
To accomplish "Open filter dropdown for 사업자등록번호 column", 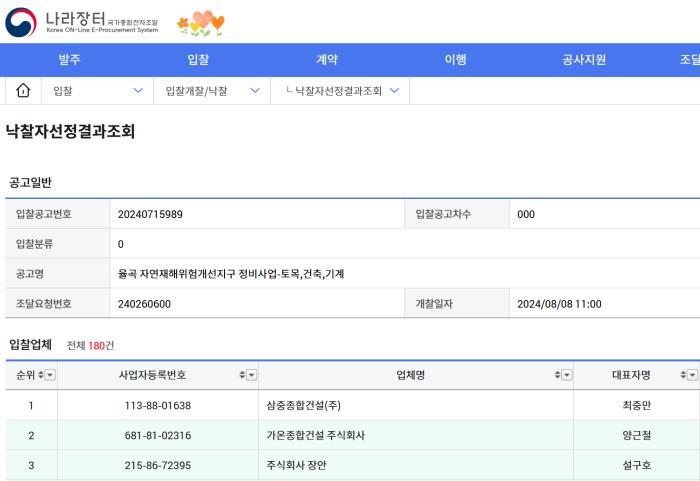I will [x=252, y=375].
